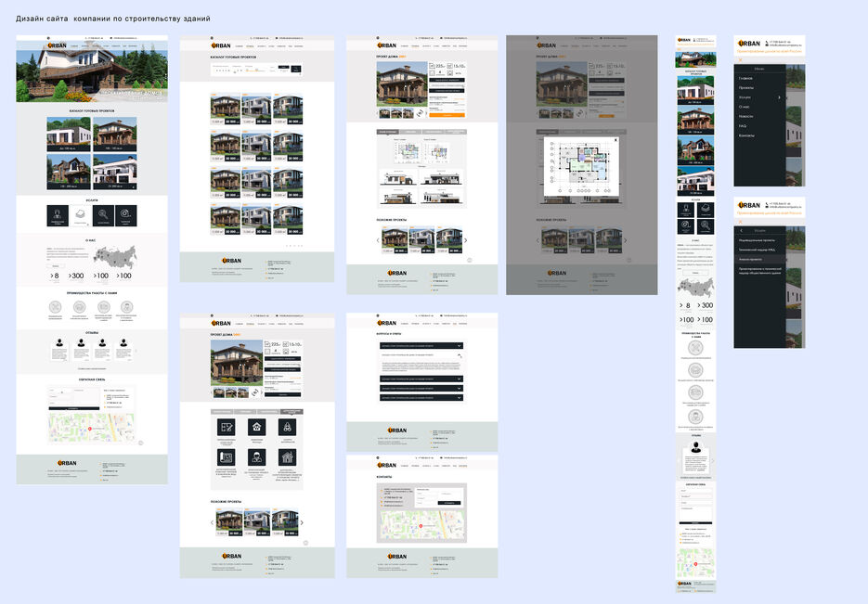The width and height of the screenshot is (868, 604).
Task: Click the first round advantage icon on homepage
Action: pyautogui.click(x=55, y=307)
